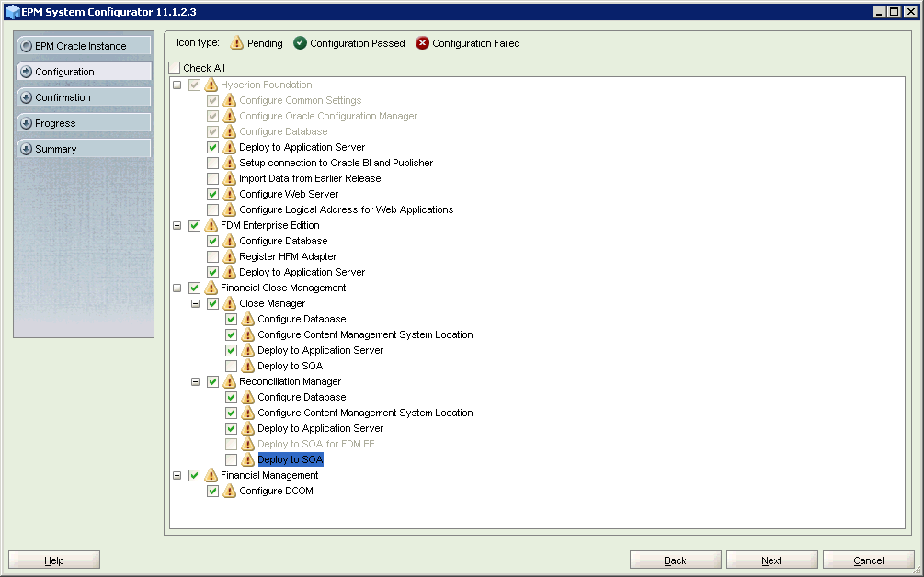Enable Setup connection to Oracle BI and Publisher checkbox
The width and height of the screenshot is (924, 577).
tap(212, 164)
